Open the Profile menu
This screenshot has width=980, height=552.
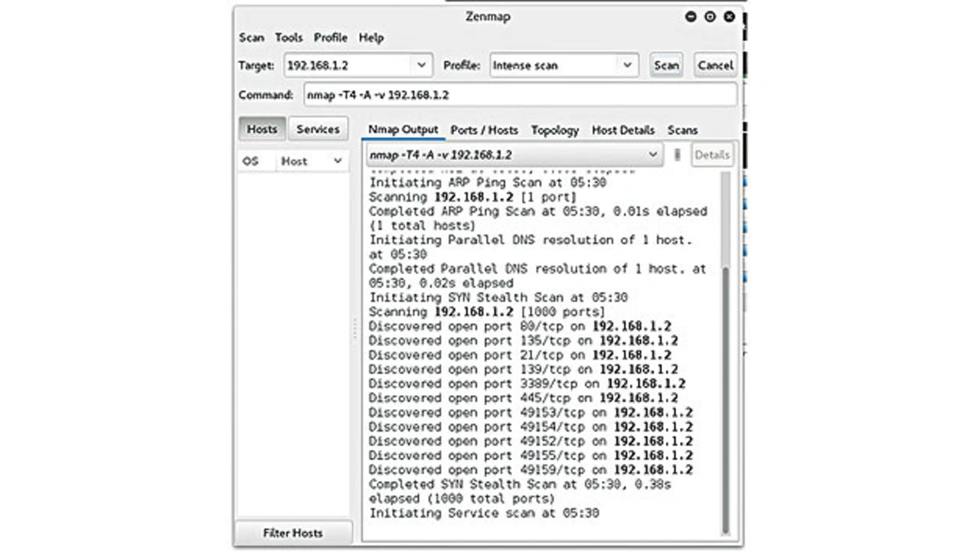pyautogui.click(x=330, y=38)
